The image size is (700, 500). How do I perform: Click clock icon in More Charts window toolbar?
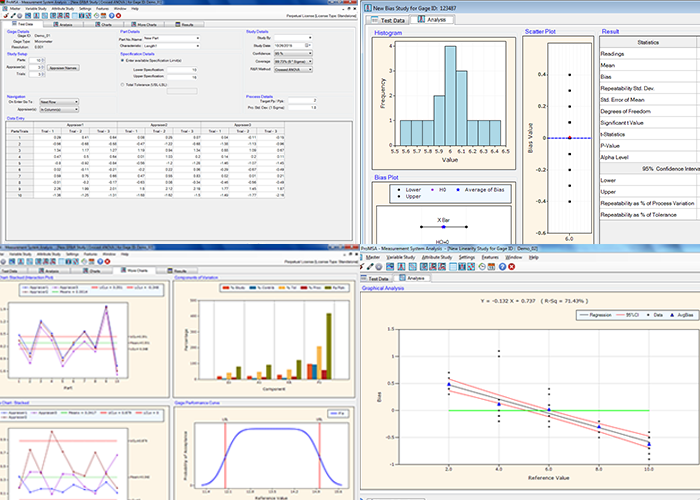[85, 262]
